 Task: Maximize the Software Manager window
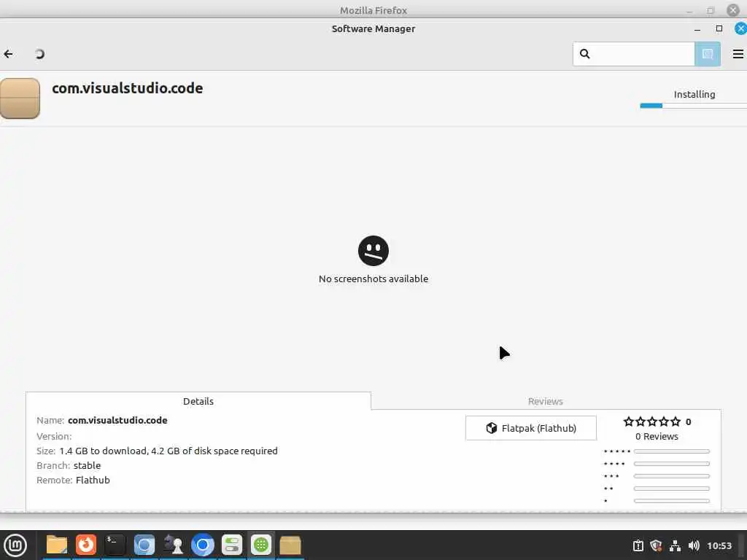click(x=719, y=28)
